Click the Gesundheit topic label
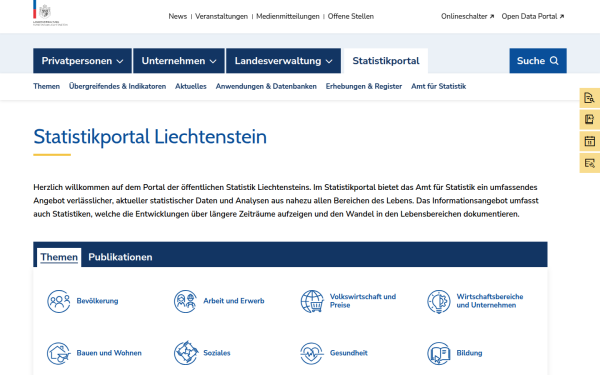The image size is (600, 375). [349, 353]
